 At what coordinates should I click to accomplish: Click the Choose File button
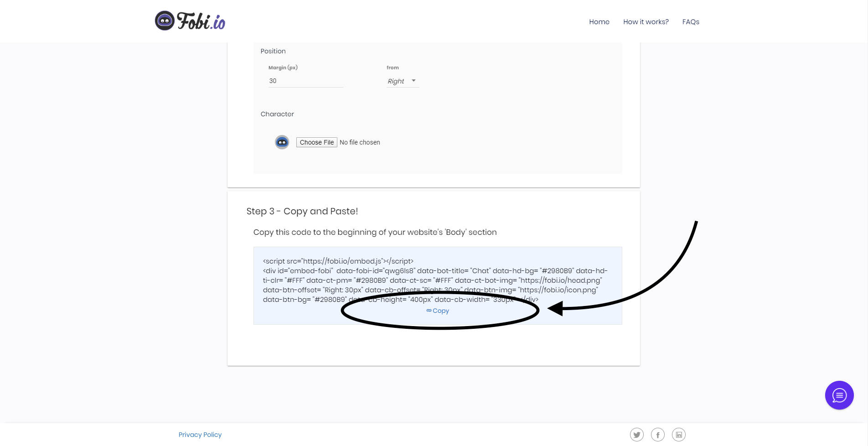click(317, 142)
